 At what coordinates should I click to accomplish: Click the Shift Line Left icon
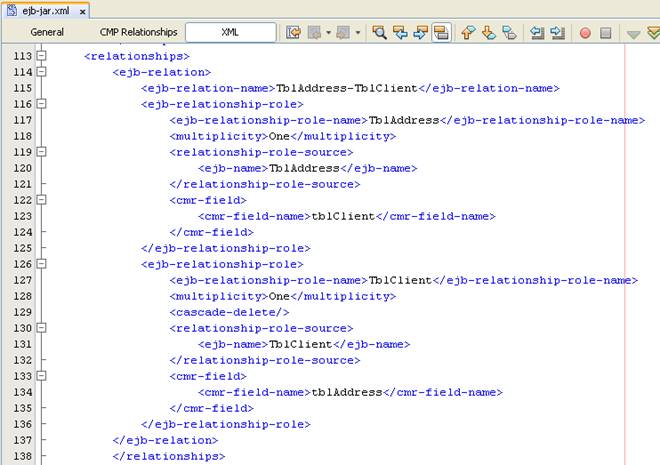[537, 32]
